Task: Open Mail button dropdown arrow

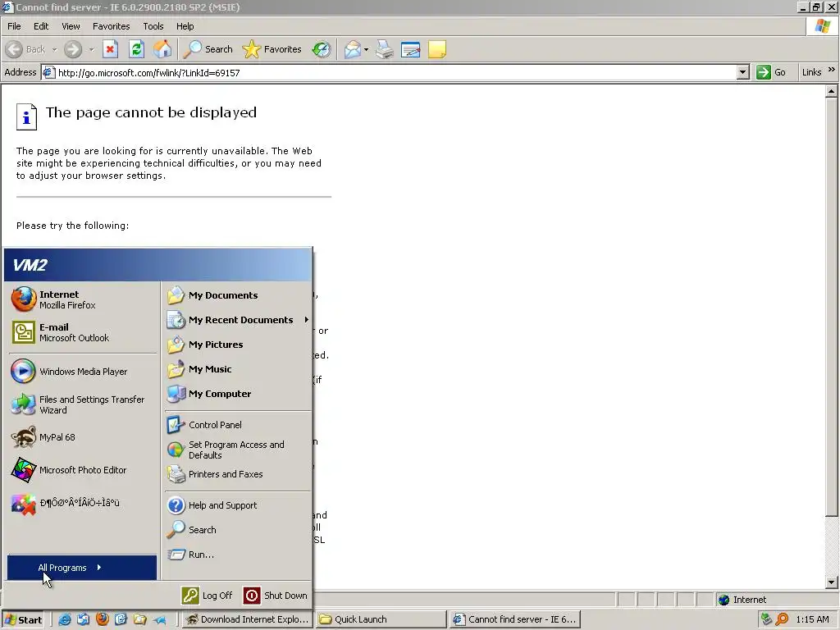Action: [367, 49]
